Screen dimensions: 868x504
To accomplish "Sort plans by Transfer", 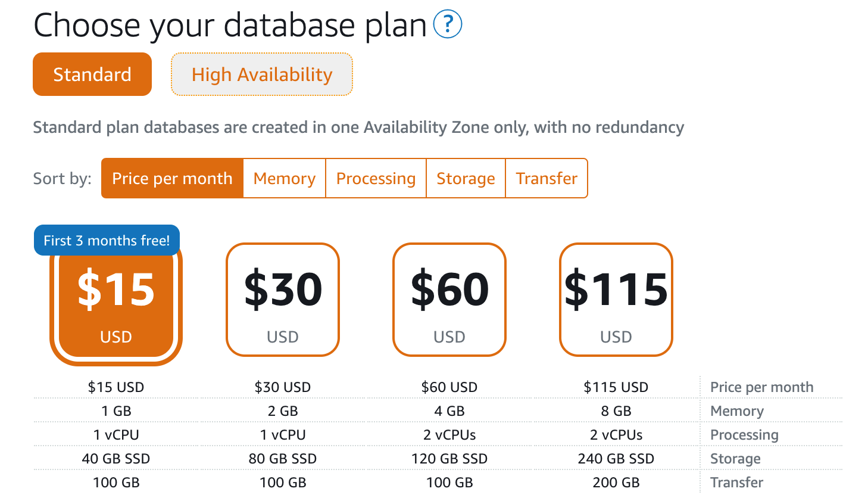I will (547, 178).
